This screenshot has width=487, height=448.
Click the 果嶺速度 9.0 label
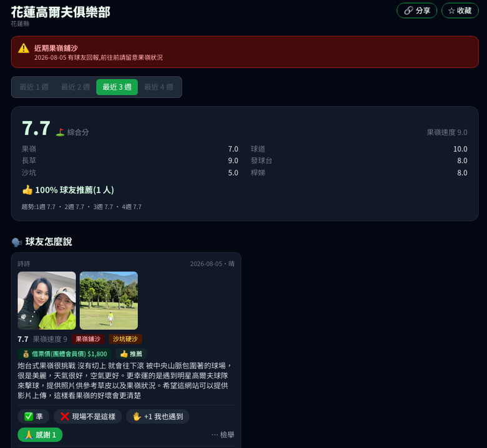tap(446, 132)
